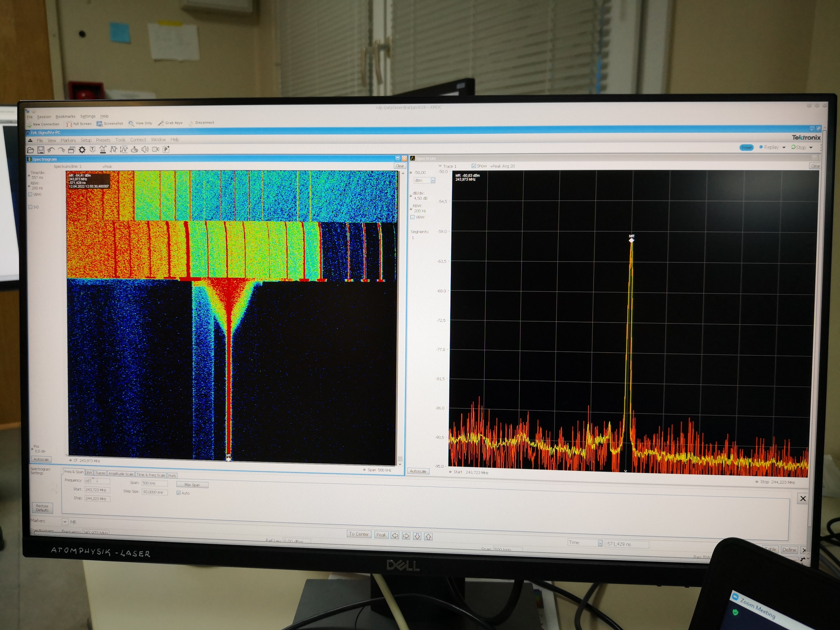Open the SignalVu Tools menu
The image size is (840, 630).
121,140
